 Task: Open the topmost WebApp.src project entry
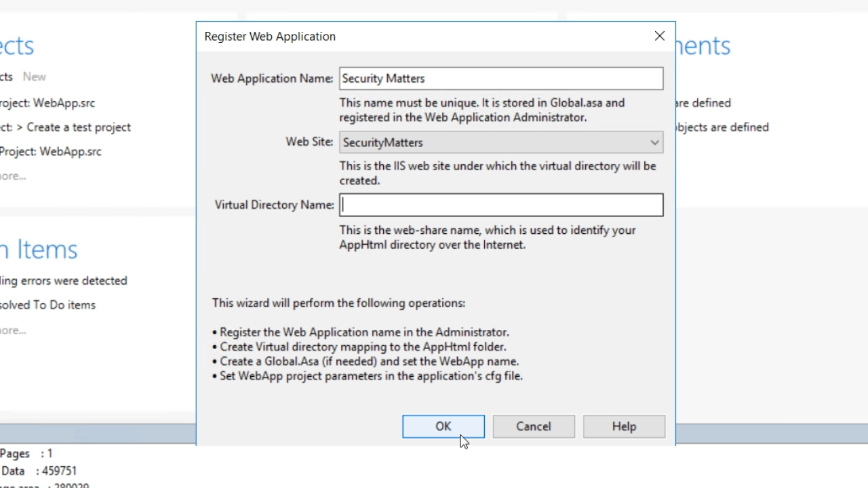pyautogui.click(x=54, y=103)
